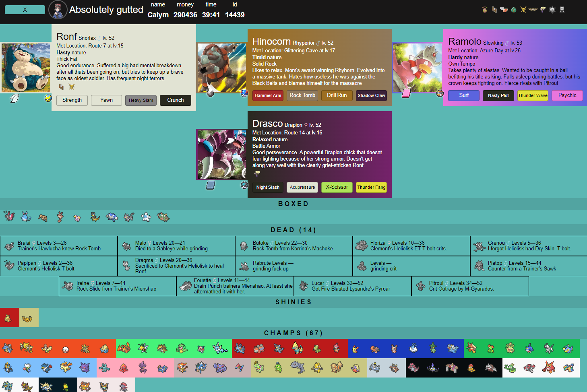This screenshot has width=587, height=392.
Task: Click Malo's greyed sprite in Dead list
Action: (127, 246)
